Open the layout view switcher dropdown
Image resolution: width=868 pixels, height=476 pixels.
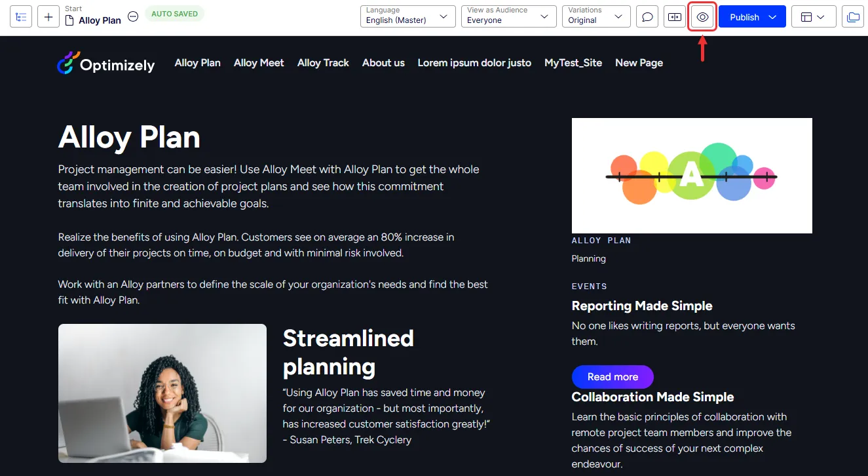click(814, 17)
